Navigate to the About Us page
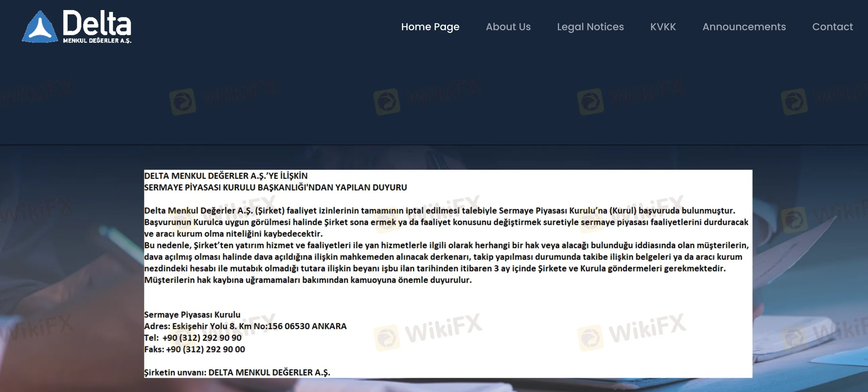Image resolution: width=868 pixels, height=392 pixels. click(508, 27)
